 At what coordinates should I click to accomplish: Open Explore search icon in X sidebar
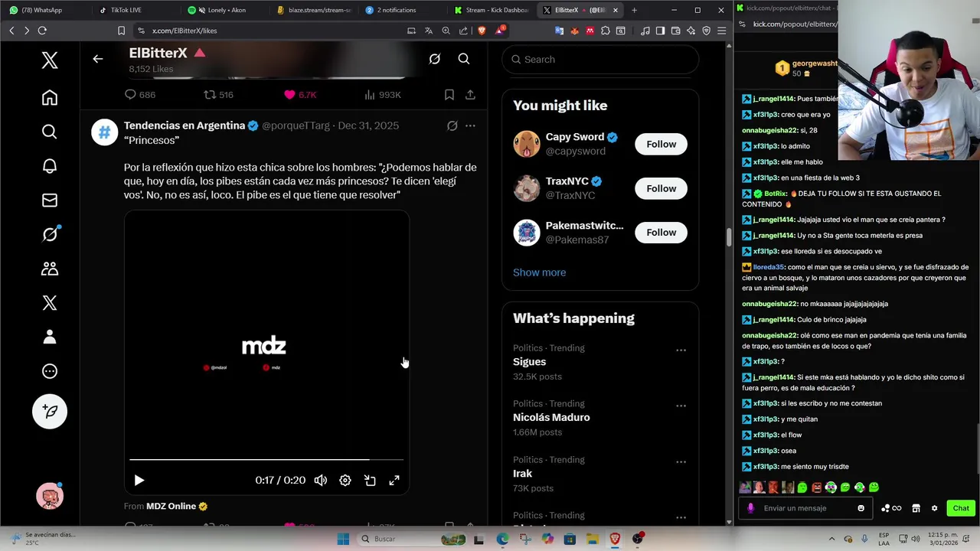[50, 132]
